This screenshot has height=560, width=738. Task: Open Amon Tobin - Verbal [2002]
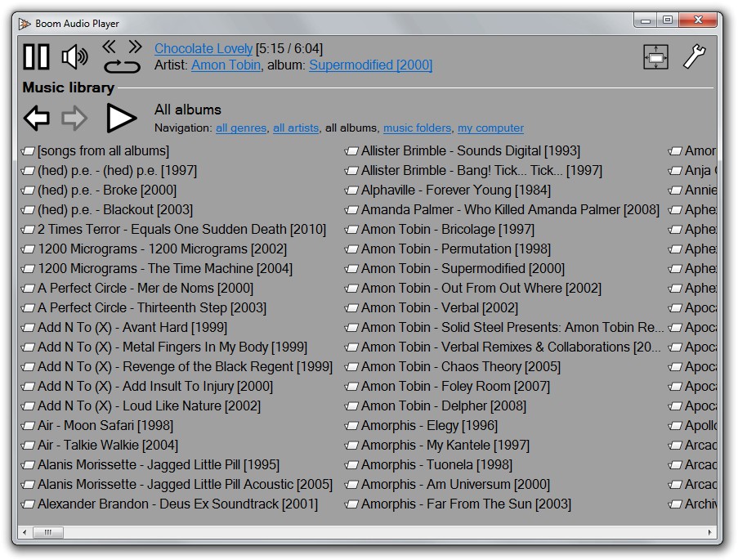[x=440, y=307]
